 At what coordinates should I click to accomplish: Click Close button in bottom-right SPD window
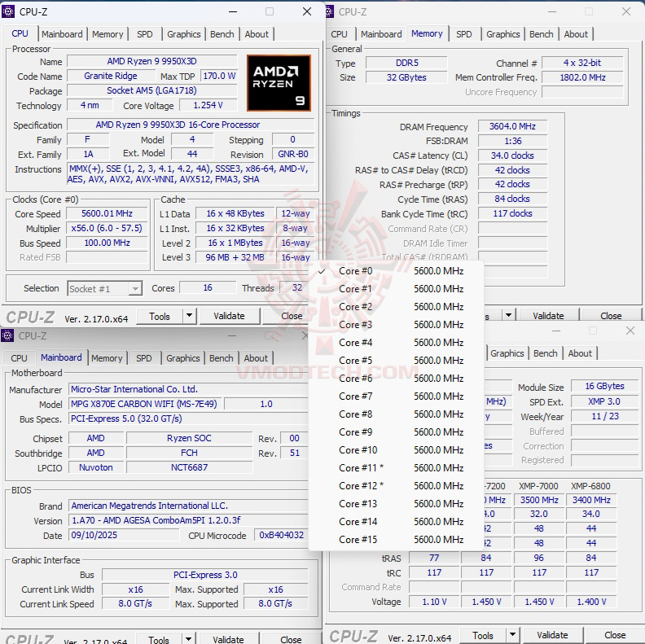coord(615,635)
